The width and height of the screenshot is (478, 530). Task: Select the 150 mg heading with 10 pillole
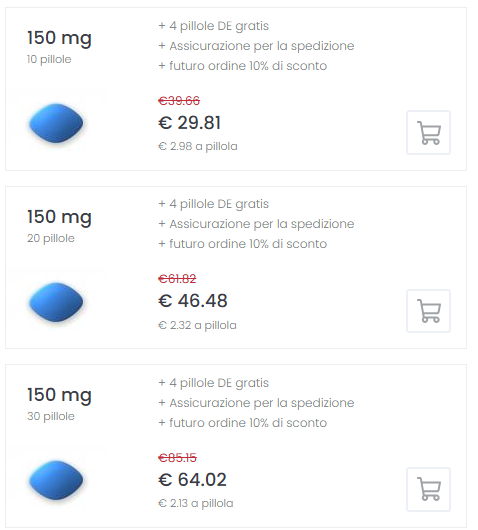(x=59, y=38)
